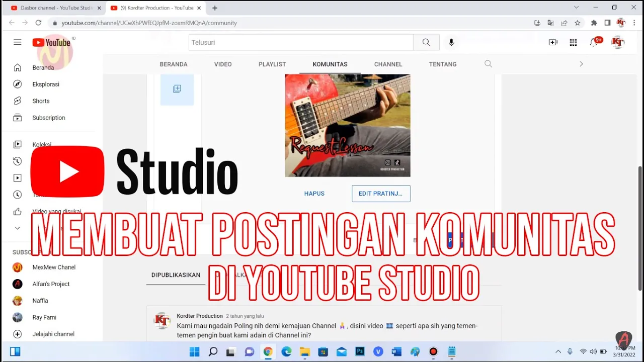Image resolution: width=644 pixels, height=362 pixels.
Task: Open the YouTube hamburger guide menu
Action: point(18,42)
